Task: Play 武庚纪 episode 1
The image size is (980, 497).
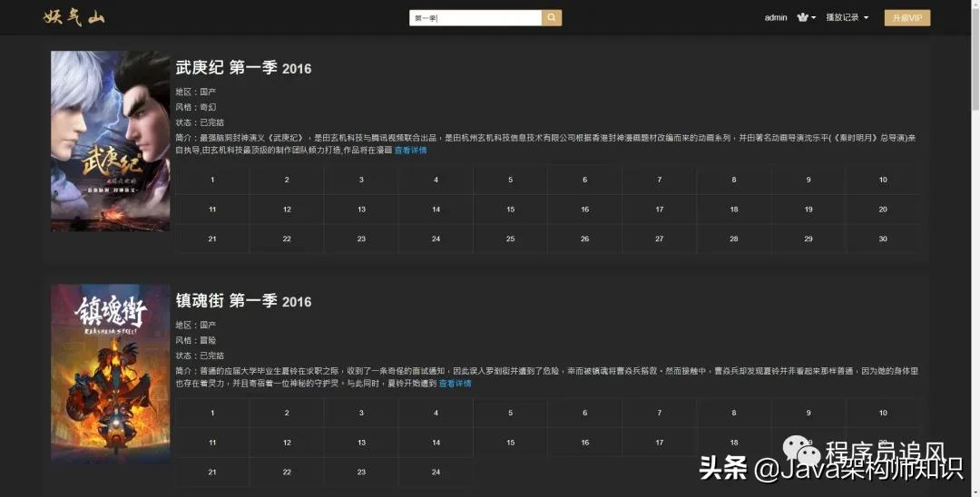Action: (212, 180)
